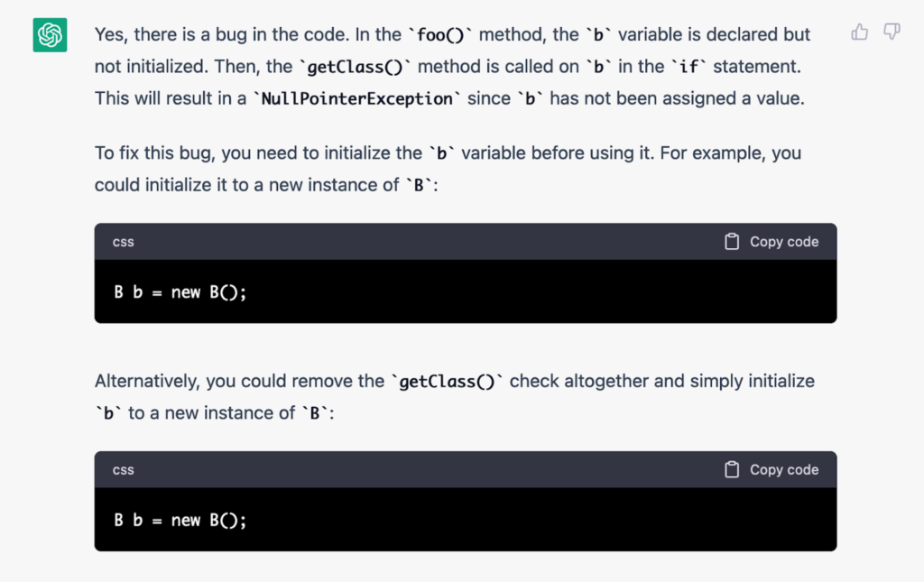Screen dimensions: 924x582
Task: Click the inline `if` keyword
Action: point(688,67)
